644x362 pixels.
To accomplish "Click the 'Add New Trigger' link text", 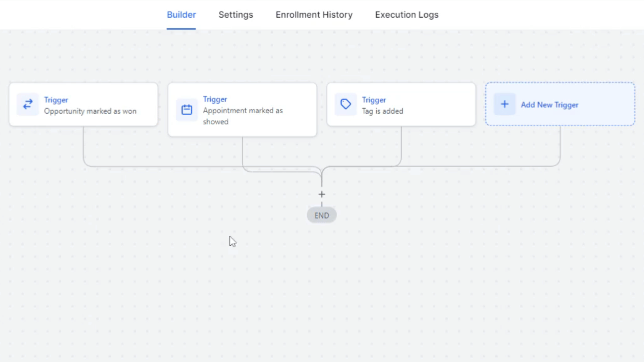I will [x=550, y=105].
